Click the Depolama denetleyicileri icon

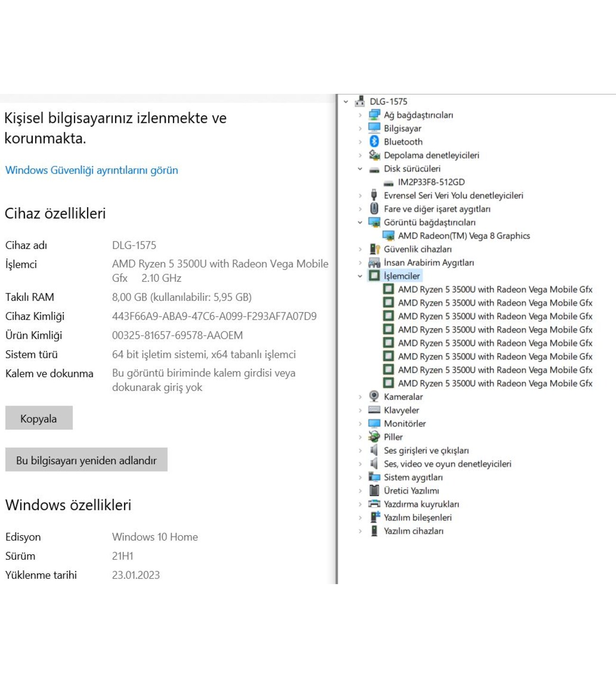pos(374,155)
